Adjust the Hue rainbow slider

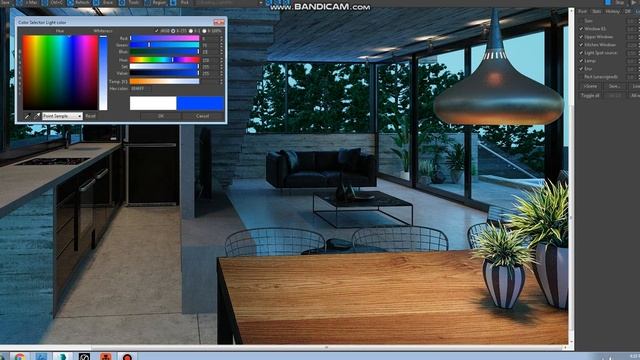tap(164, 60)
